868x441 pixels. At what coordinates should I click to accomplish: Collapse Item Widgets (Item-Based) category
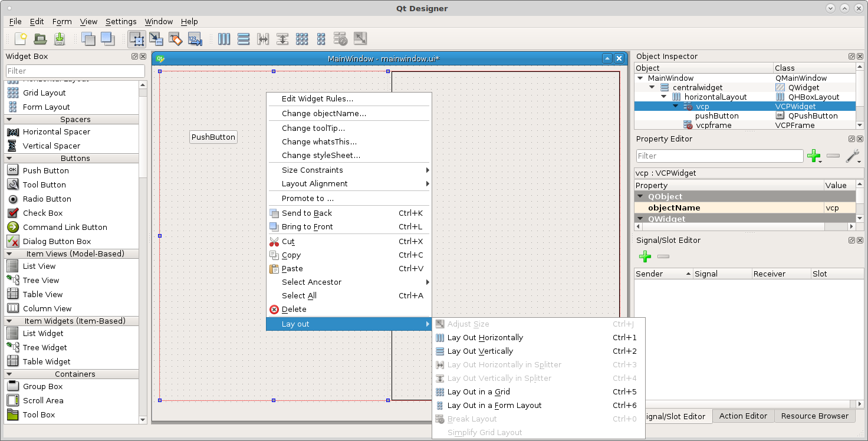(9, 321)
